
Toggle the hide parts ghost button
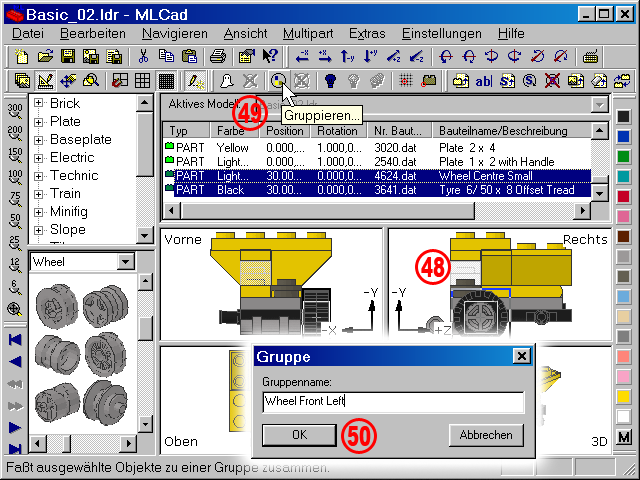[x=227, y=81]
